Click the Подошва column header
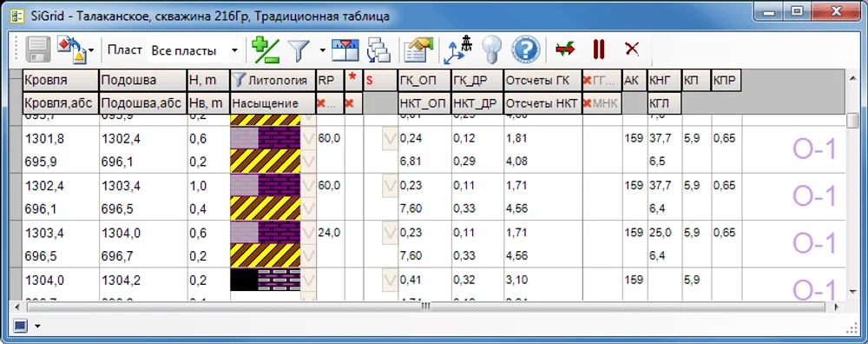The width and height of the screenshot is (868, 344). click(143, 80)
